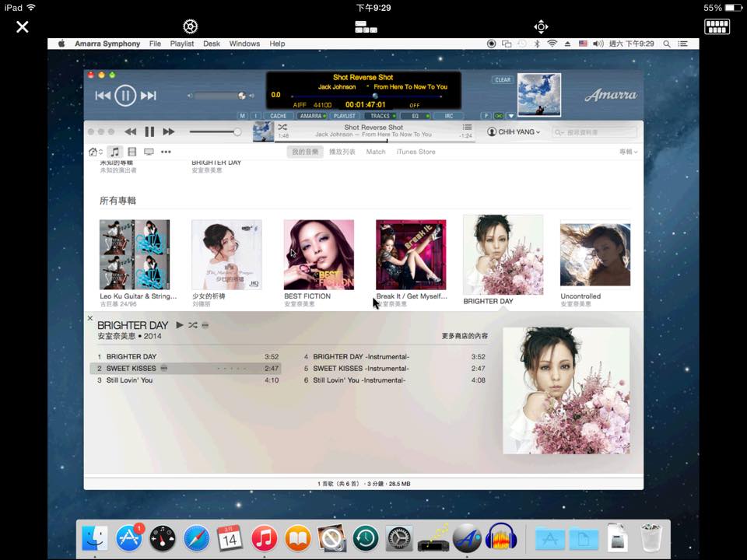
Task: Select the Match tab
Action: point(376,152)
